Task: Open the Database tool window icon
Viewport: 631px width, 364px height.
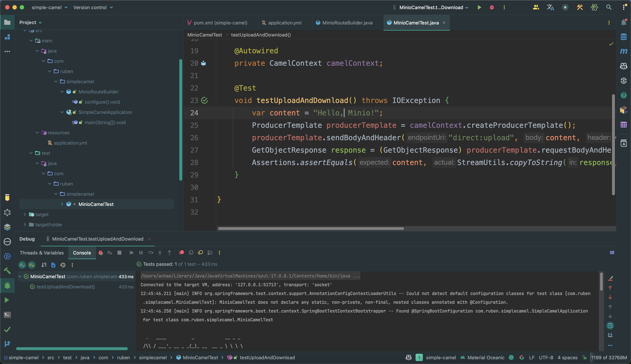Action: [x=624, y=37]
